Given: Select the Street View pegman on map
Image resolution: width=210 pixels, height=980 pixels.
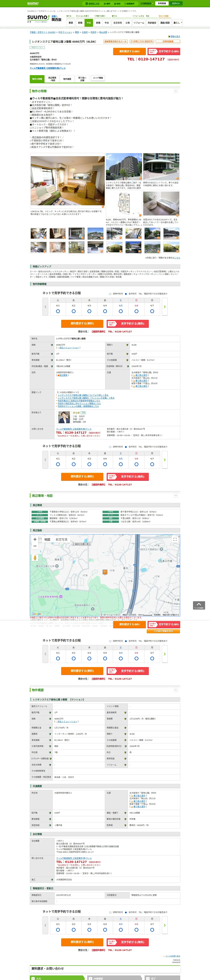Looking at the screenshot, I should click(35, 558).
